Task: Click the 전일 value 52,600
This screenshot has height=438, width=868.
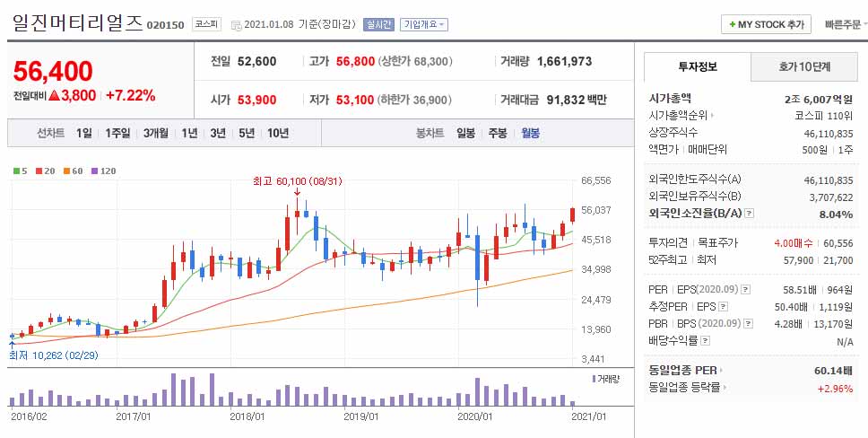Action: pos(256,62)
